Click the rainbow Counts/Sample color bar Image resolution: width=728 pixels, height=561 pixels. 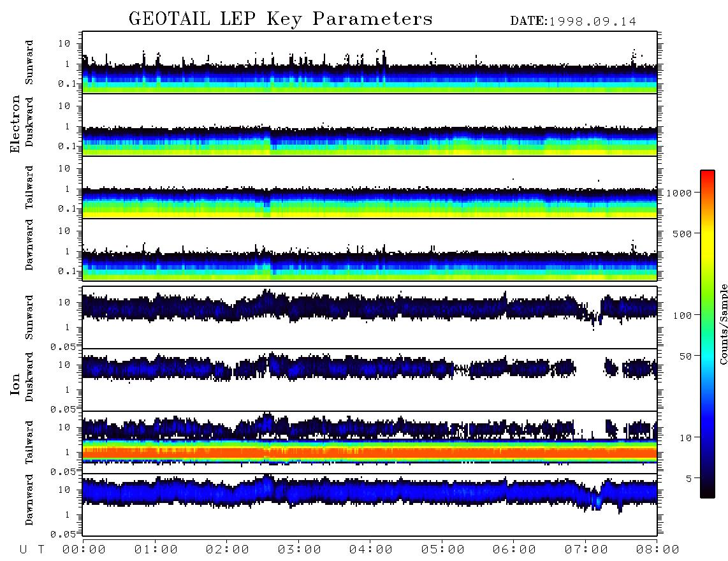(708, 334)
